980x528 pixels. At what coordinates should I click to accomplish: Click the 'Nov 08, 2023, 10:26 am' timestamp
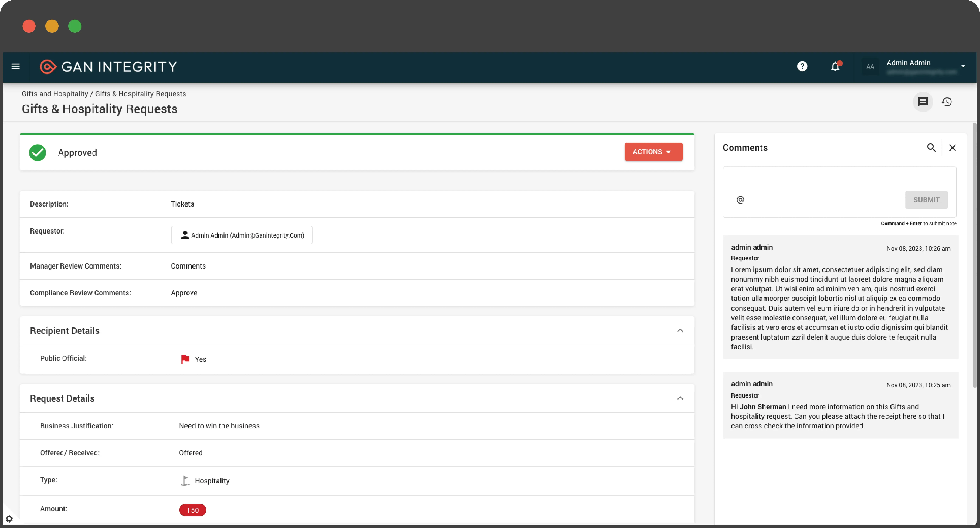(x=918, y=248)
